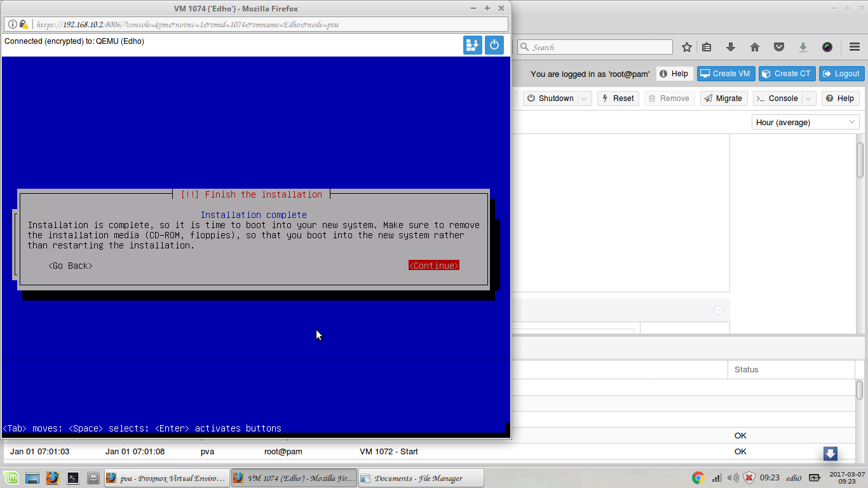Click the Shutdown button in Proxmox
Screen dimensions: 868x488
click(x=550, y=98)
